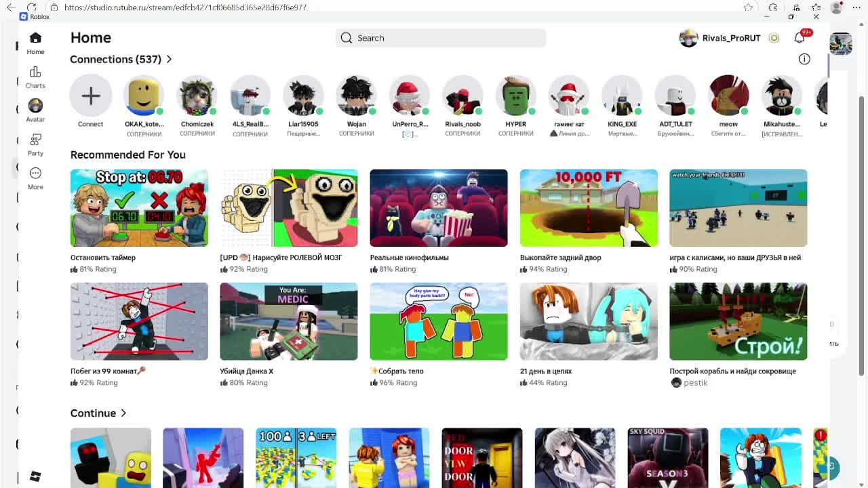Click the browser address bar URL
868x488 pixels.
point(185,7)
